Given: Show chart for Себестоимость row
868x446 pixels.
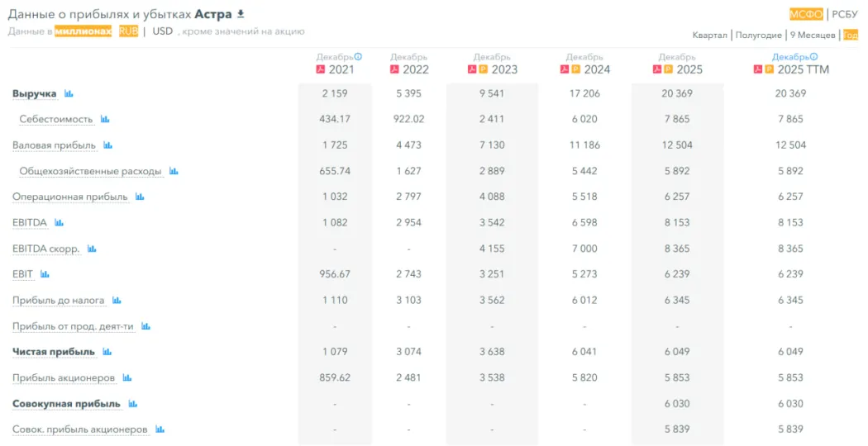Looking at the screenshot, I should click(x=105, y=120).
